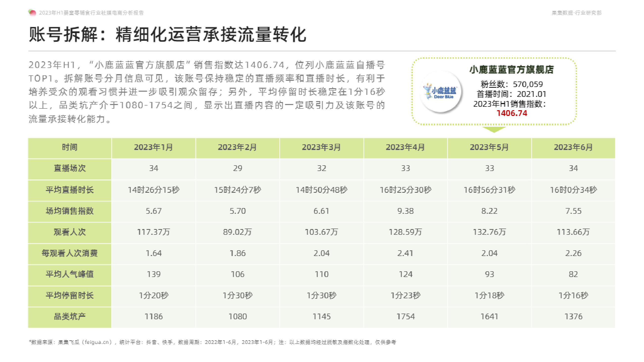Click the 果集数据·行业研究部 header text
Image resolution: width=644 pixels, height=362 pixels.
576,13
